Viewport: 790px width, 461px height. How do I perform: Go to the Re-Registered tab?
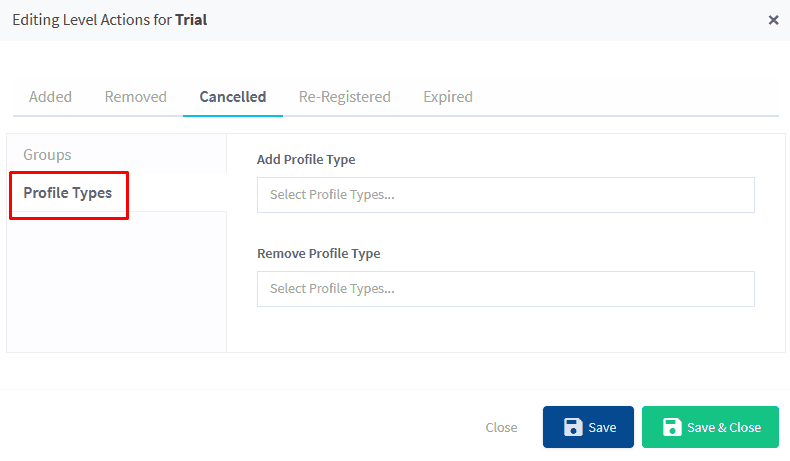pyautogui.click(x=344, y=97)
